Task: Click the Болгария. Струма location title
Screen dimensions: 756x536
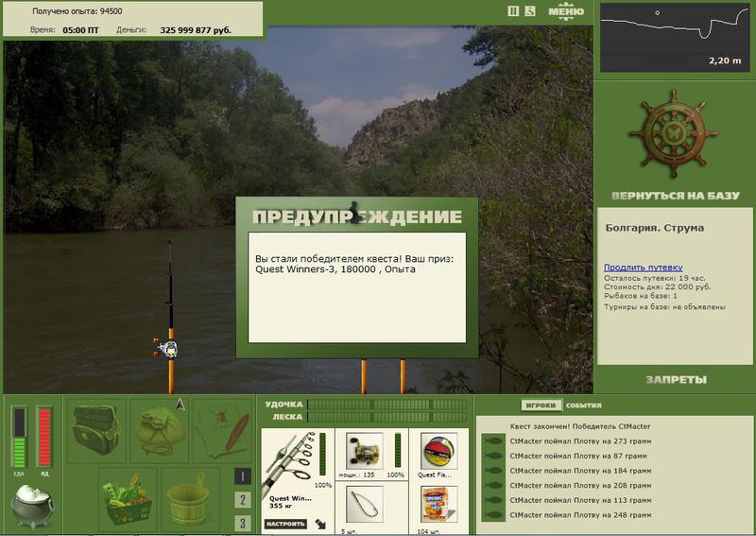Action: pyautogui.click(x=654, y=228)
